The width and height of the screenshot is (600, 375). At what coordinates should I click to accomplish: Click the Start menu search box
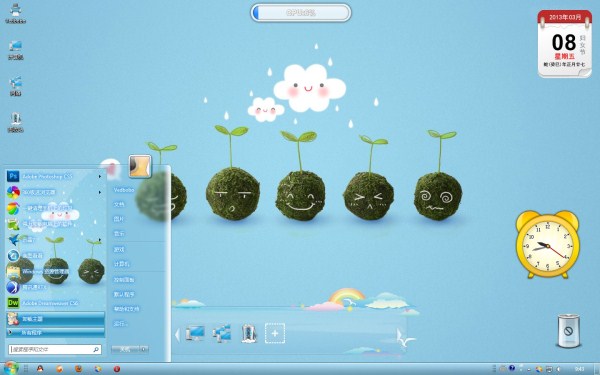(55, 349)
